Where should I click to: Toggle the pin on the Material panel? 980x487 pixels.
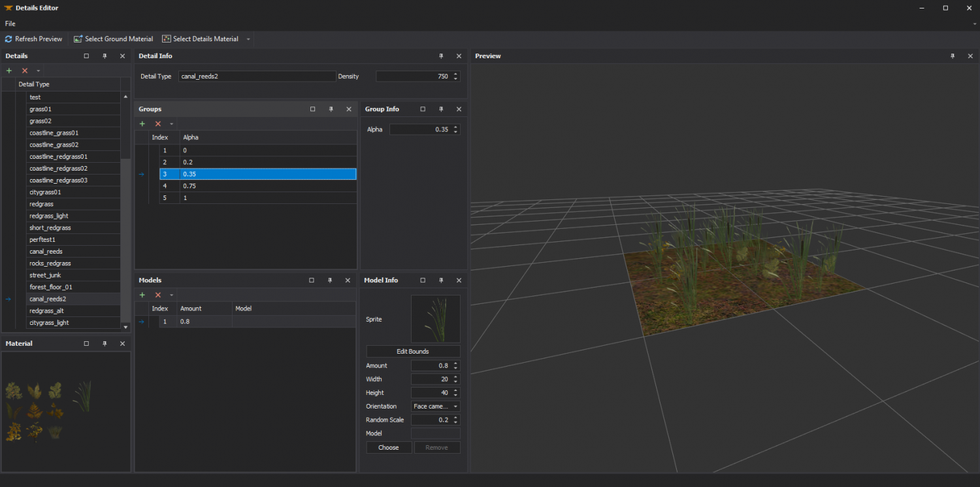pyautogui.click(x=104, y=343)
